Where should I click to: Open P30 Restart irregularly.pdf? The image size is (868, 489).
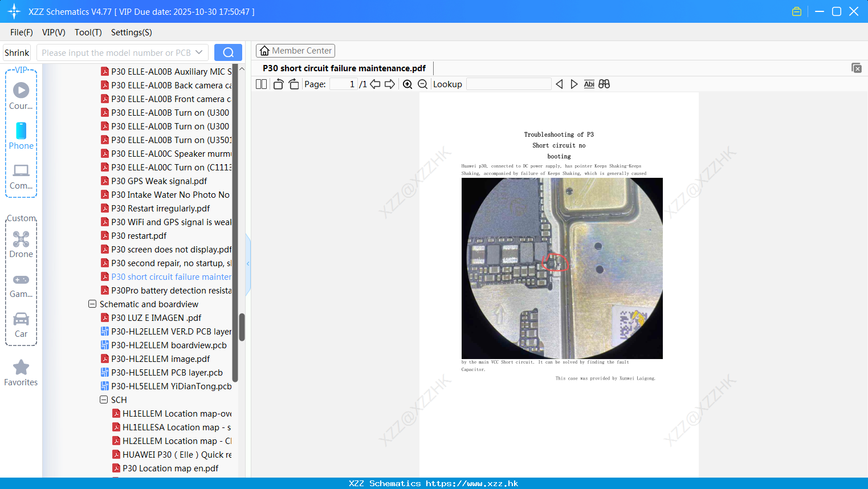click(x=160, y=209)
